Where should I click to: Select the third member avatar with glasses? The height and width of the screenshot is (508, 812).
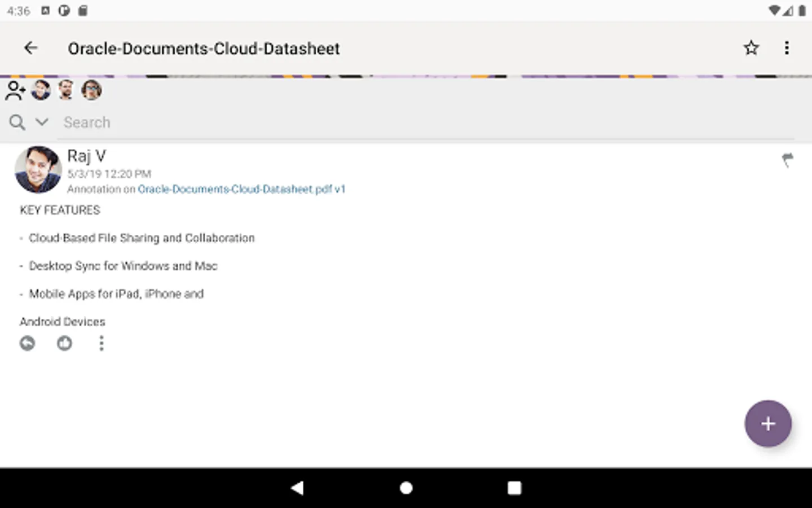[x=91, y=90]
